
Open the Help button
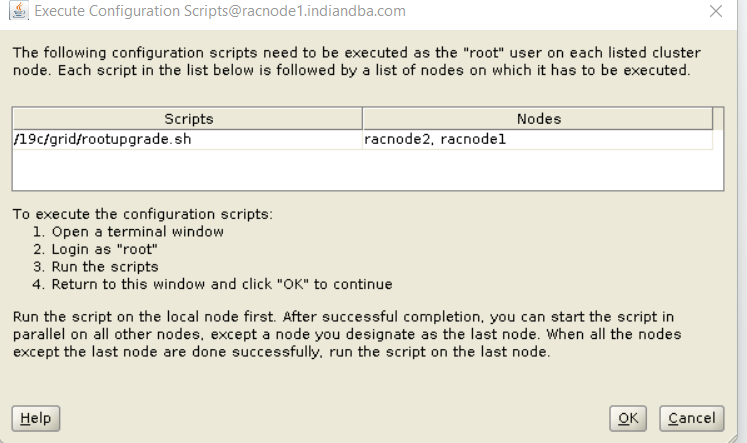pyautogui.click(x=36, y=418)
